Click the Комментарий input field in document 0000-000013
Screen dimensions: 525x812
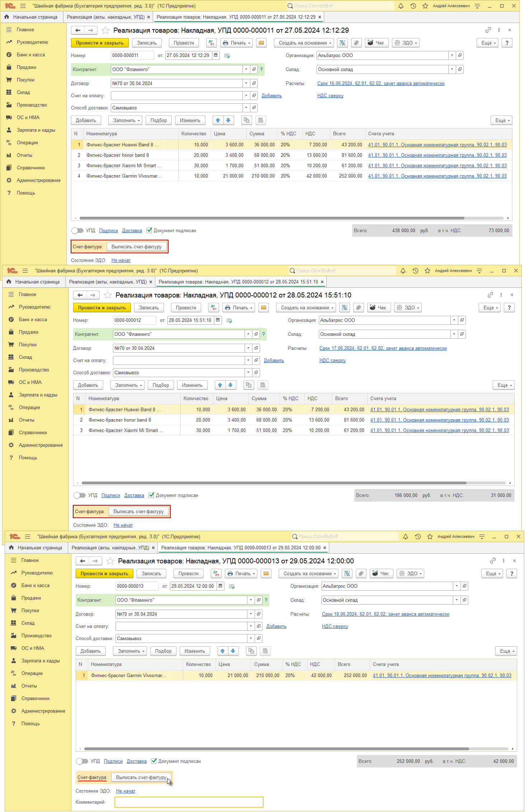coord(189,802)
